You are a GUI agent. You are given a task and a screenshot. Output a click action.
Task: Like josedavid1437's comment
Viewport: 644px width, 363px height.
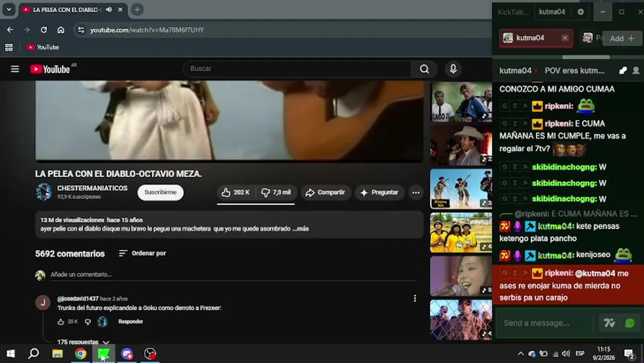(61, 322)
